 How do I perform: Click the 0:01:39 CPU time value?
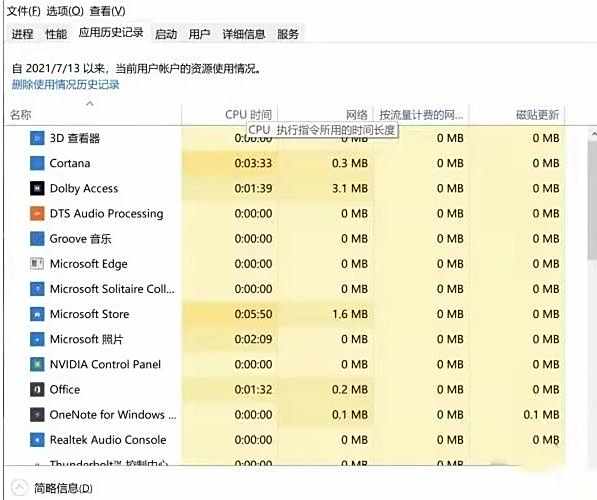point(253,188)
